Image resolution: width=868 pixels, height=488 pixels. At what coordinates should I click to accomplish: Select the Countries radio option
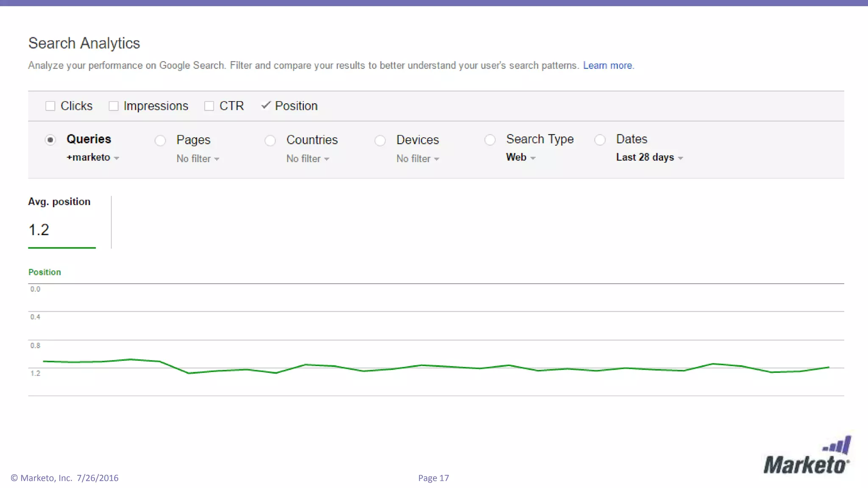point(270,140)
